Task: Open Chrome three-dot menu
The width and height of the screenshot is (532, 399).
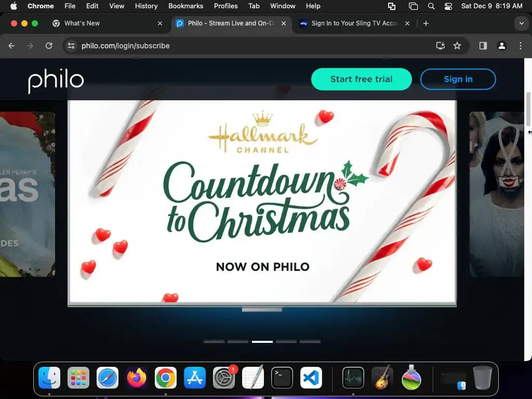Action: coord(521,46)
